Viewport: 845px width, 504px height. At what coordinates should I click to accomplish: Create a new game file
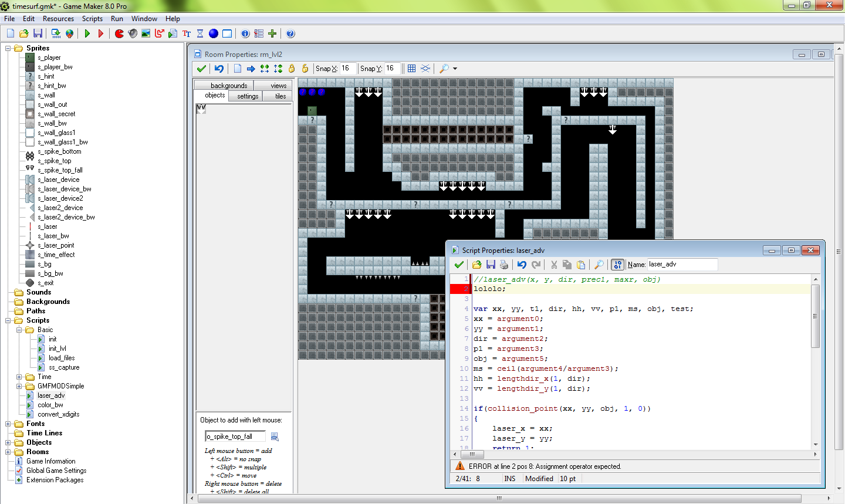(11, 33)
